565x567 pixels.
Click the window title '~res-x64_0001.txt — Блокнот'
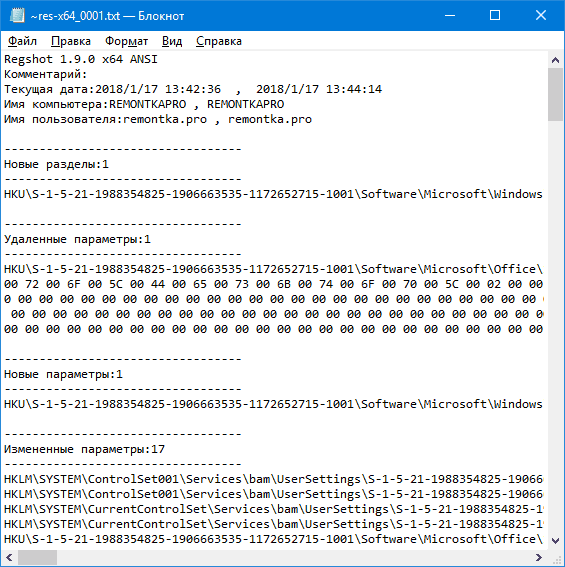click(x=107, y=16)
